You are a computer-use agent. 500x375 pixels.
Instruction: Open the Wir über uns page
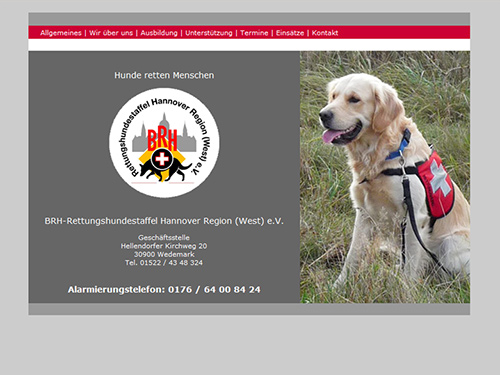pyautogui.click(x=111, y=33)
